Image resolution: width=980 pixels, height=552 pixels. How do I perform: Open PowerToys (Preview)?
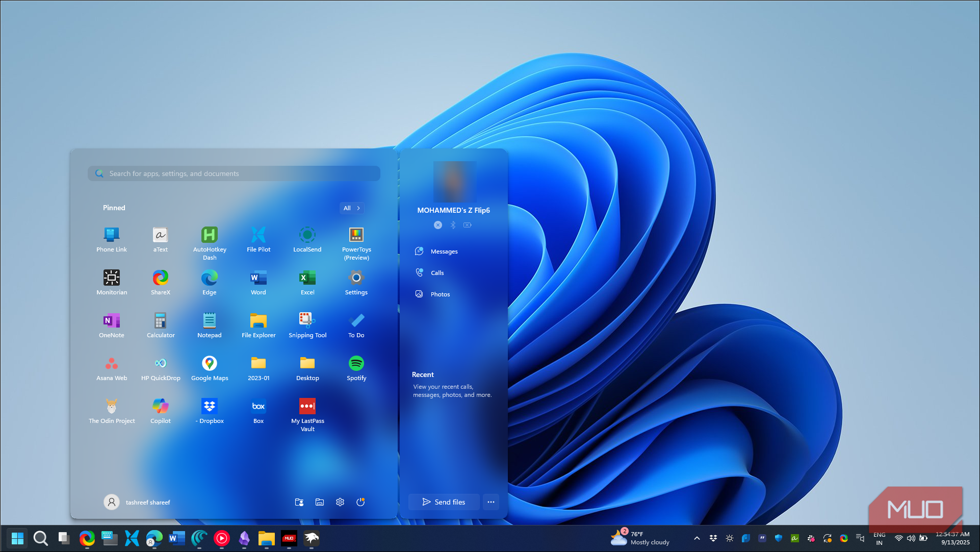pos(356,243)
